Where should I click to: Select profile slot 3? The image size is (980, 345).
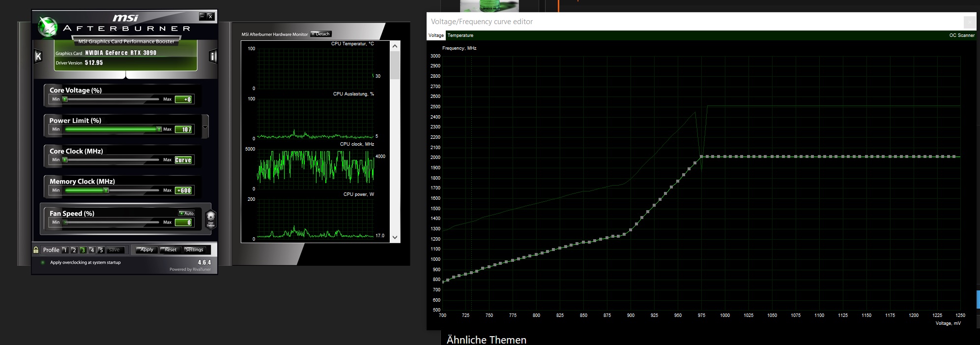tap(83, 250)
